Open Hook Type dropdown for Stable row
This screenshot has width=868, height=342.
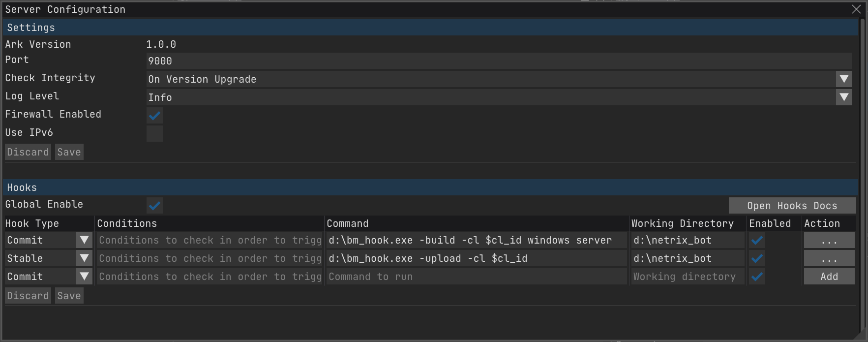[x=84, y=258]
